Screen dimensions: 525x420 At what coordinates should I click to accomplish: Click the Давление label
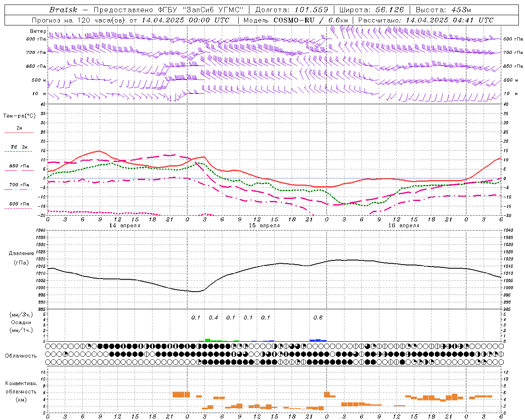pyautogui.click(x=21, y=253)
